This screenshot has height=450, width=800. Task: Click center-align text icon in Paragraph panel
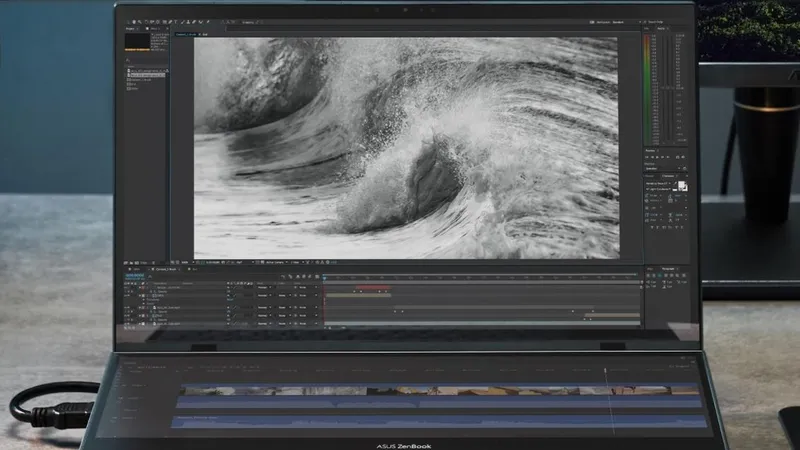click(x=654, y=276)
